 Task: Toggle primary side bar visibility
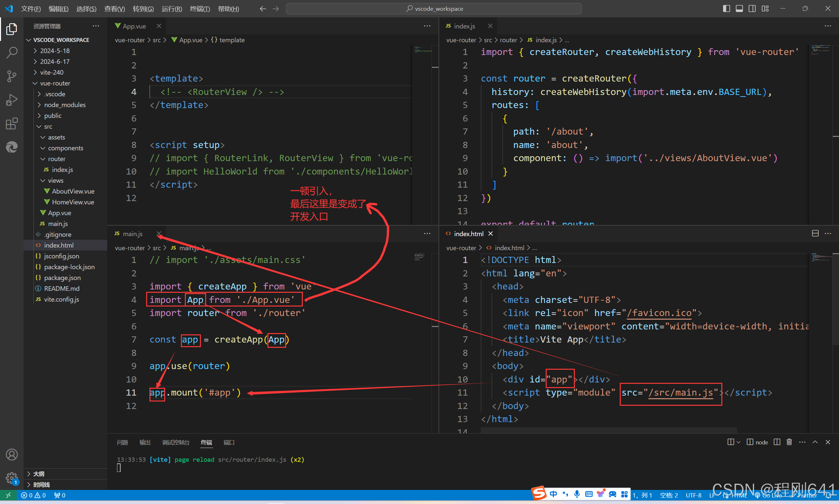[726, 9]
